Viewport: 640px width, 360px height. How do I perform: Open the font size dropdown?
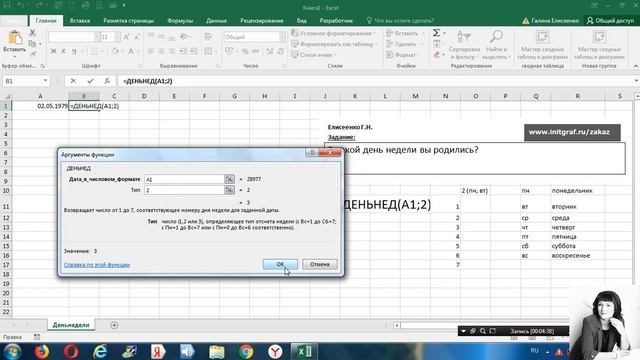point(118,37)
